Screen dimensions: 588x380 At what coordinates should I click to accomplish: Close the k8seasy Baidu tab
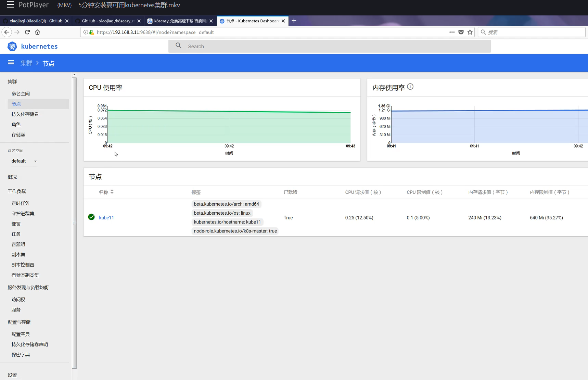click(211, 21)
